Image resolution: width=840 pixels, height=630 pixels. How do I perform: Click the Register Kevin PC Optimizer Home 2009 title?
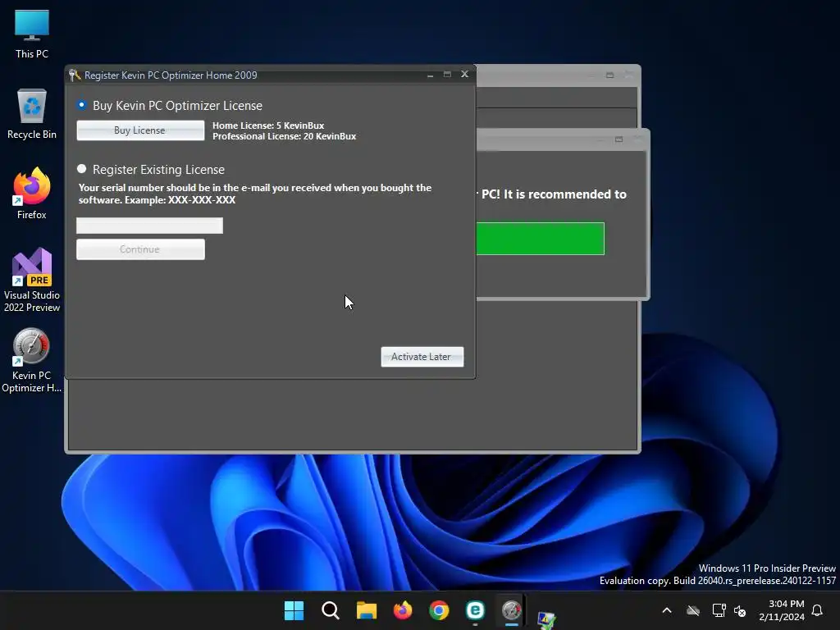[x=171, y=75]
